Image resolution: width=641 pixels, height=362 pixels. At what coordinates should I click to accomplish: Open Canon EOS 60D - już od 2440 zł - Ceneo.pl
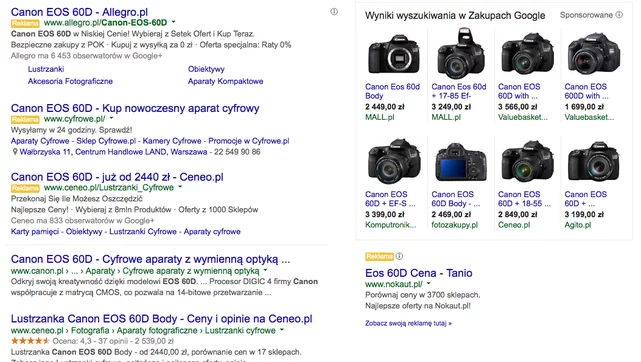[x=117, y=177]
